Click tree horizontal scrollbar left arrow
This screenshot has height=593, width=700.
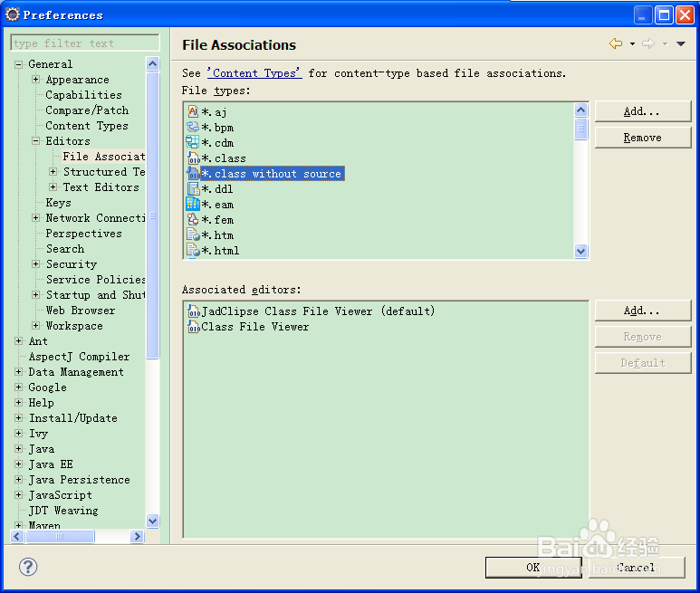[17, 536]
